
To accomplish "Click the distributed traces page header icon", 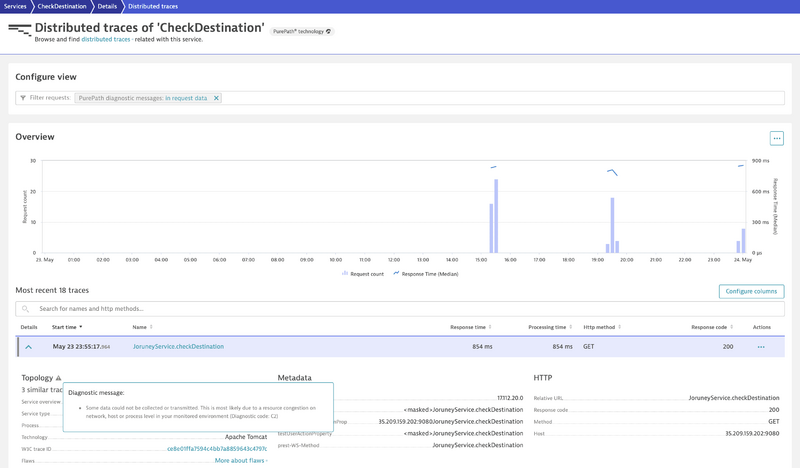I will point(19,31).
